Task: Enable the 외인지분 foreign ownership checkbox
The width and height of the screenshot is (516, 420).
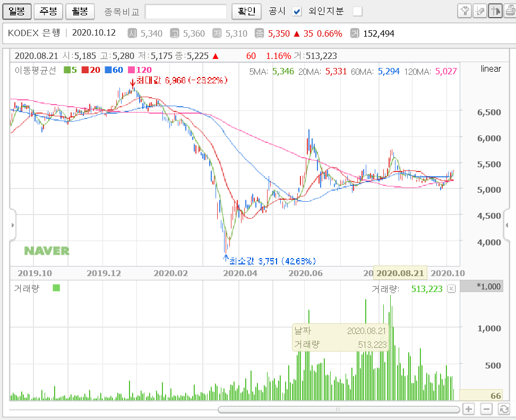Action: tap(357, 12)
